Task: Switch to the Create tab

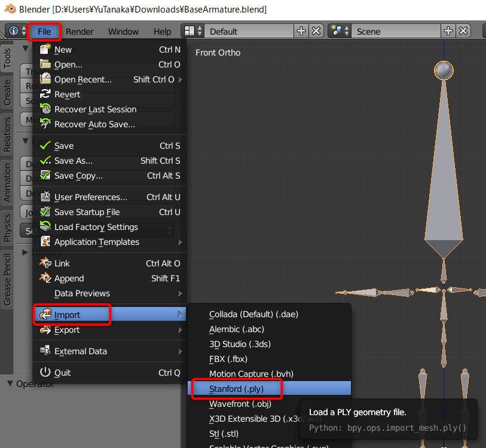Action: (x=7, y=92)
